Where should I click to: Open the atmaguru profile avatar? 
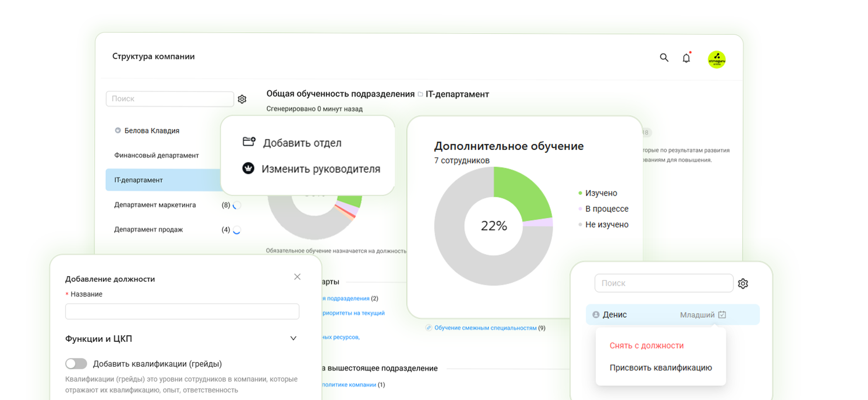[717, 60]
